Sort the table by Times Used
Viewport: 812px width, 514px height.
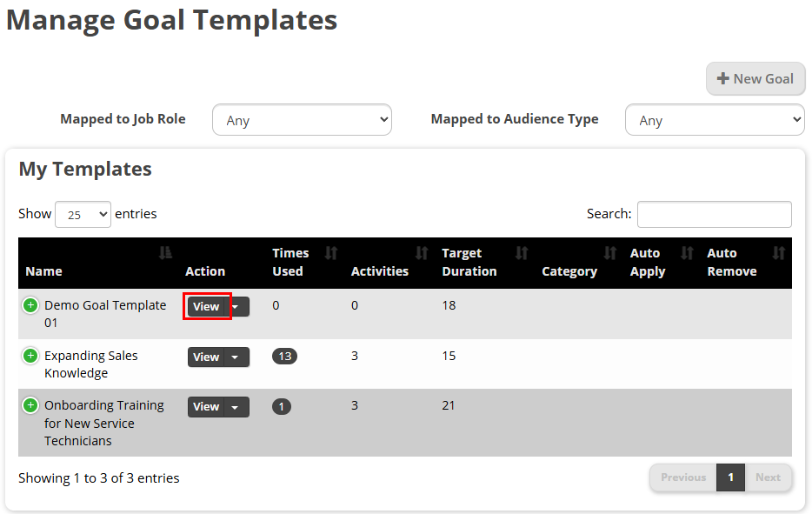point(330,253)
